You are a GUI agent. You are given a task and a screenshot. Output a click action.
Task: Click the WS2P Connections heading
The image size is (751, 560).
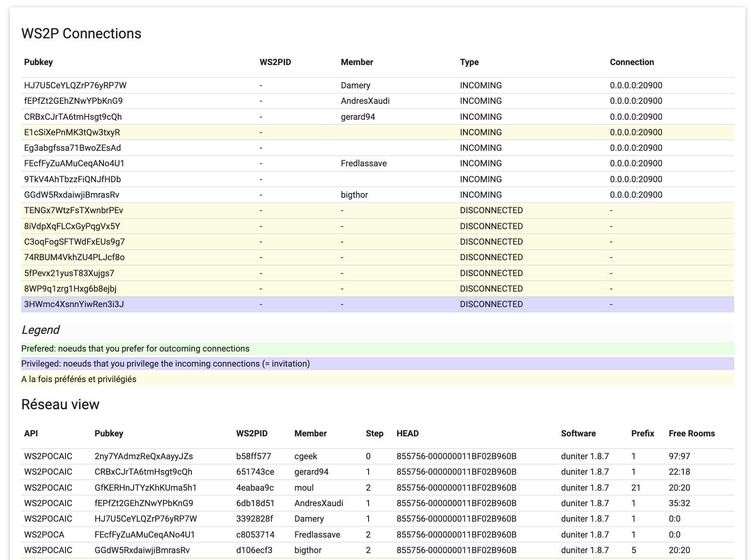[x=81, y=34]
